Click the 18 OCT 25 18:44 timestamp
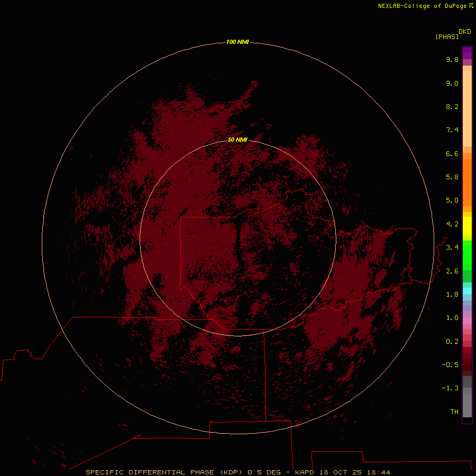 (x=354, y=472)
